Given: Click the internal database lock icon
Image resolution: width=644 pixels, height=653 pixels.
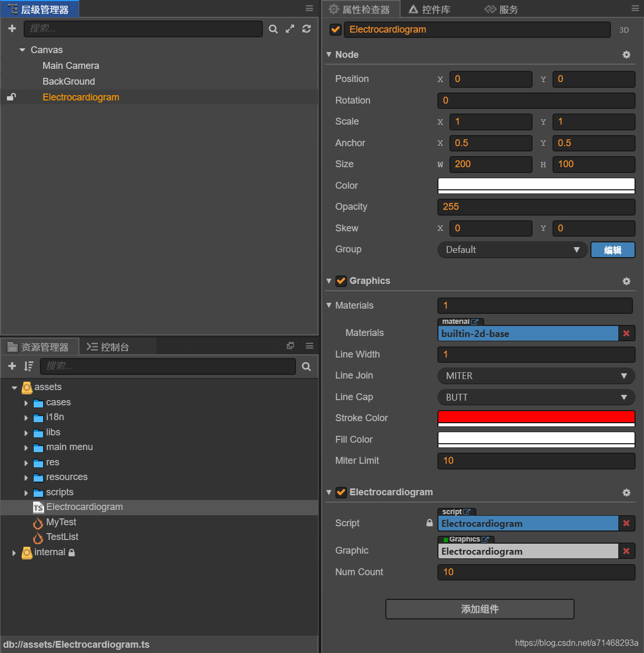Looking at the screenshot, I should 71,553.
